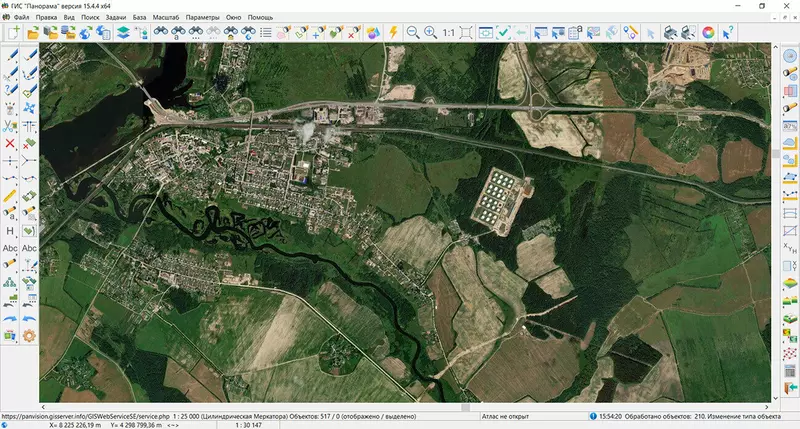Click the create new map icon
Image resolution: width=800 pixels, height=429 pixels.
pyautogui.click(x=14, y=33)
